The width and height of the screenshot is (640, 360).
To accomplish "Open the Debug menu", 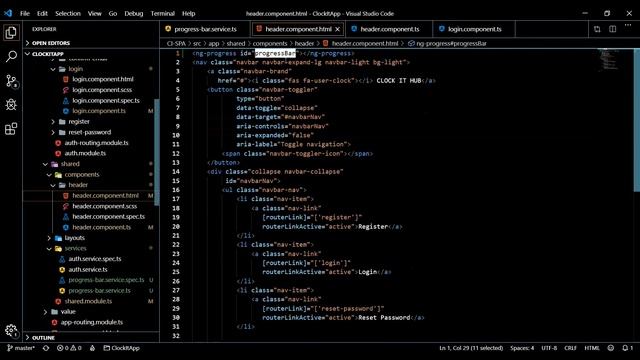I will pyautogui.click(x=133, y=13).
